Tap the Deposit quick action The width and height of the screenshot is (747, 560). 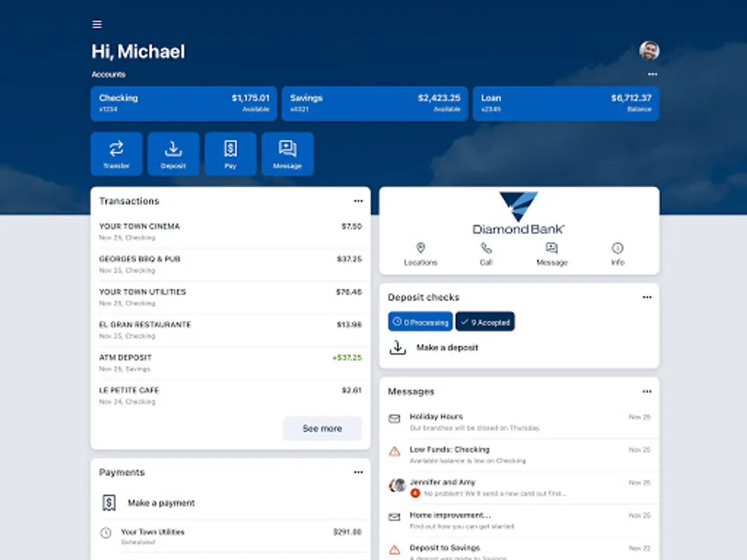(x=174, y=154)
